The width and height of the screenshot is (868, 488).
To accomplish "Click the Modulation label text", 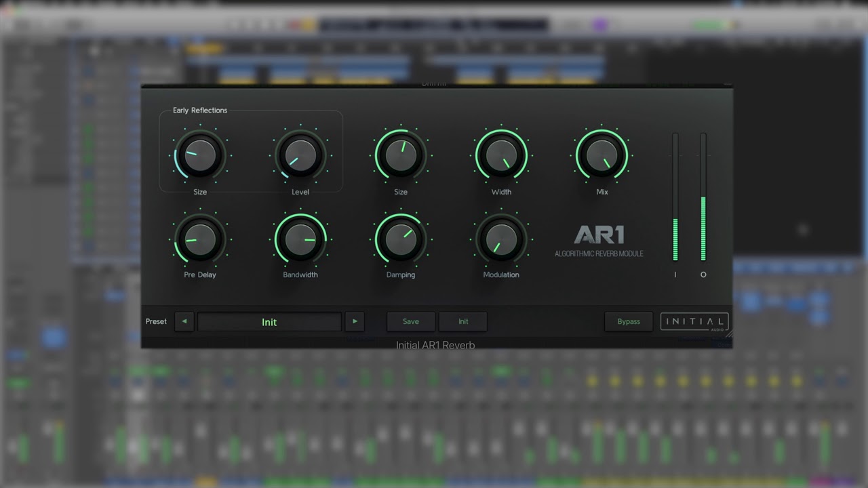I will (x=501, y=275).
